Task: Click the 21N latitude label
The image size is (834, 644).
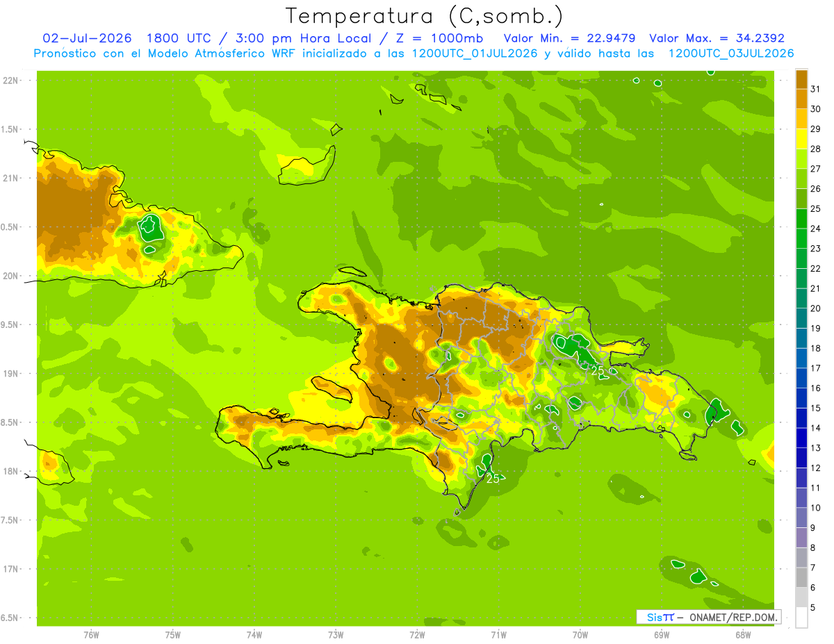Action: tap(10, 178)
